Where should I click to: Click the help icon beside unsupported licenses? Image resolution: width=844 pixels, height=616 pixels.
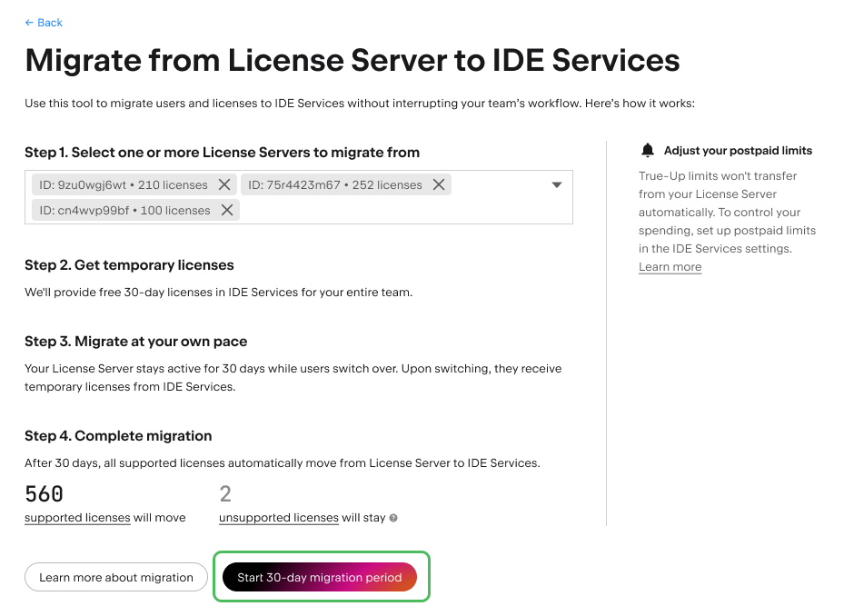point(393,518)
